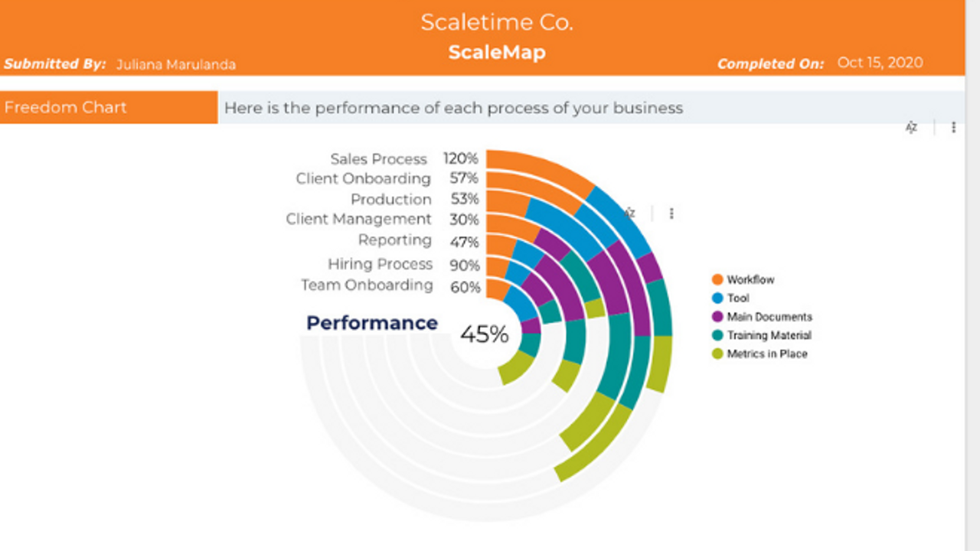
Task: Click the orange Workflow legend dot
Action: pyautogui.click(x=717, y=280)
